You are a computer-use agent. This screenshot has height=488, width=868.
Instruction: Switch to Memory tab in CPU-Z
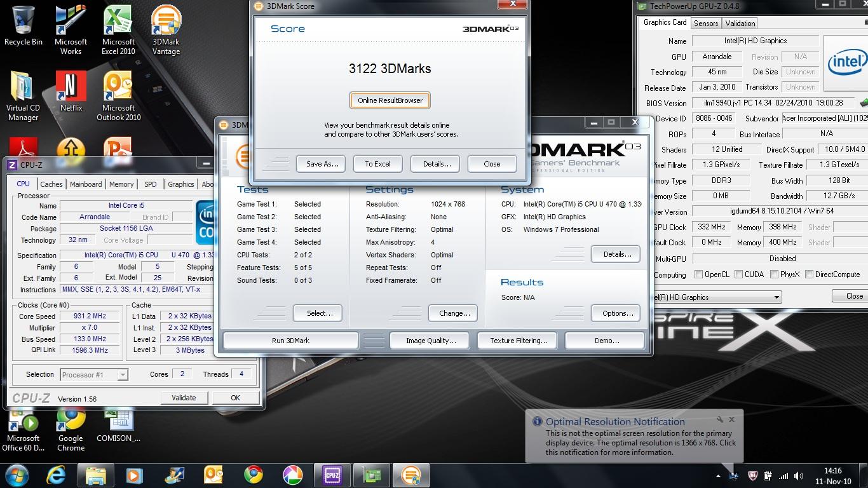pos(121,184)
